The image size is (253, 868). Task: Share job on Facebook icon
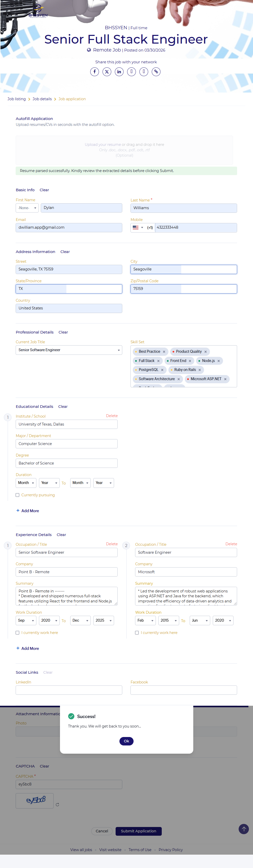[x=94, y=72]
